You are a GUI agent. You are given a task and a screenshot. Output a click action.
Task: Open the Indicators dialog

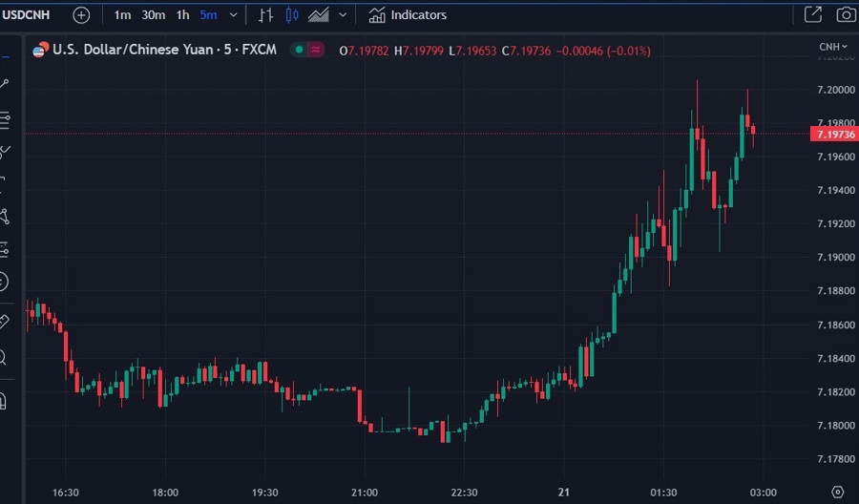coord(408,14)
